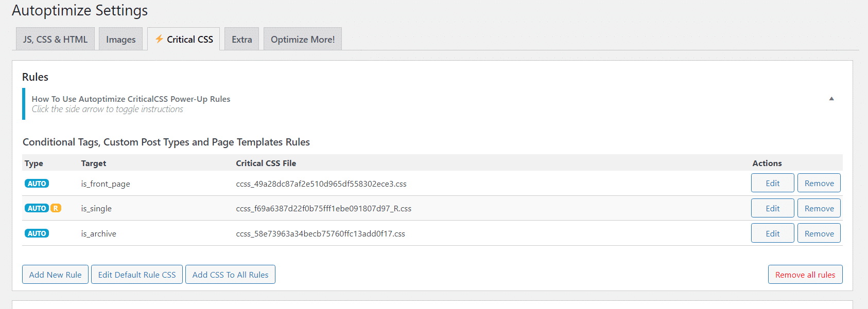Click the Target column header
The width and height of the screenshot is (868, 309).
click(x=94, y=163)
